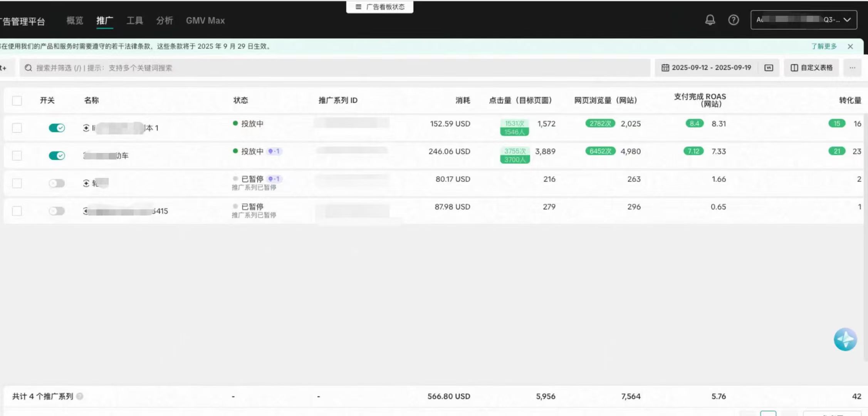Open the more options ellipsis icon
868x416 pixels.
pyautogui.click(x=852, y=68)
